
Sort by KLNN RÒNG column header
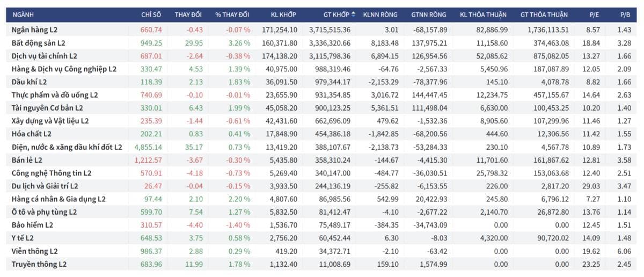click(380, 14)
